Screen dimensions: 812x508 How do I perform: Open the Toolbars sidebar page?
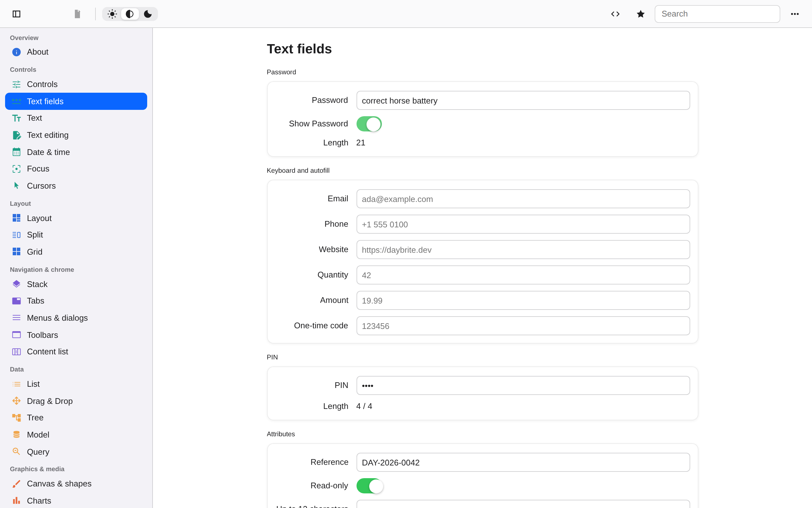coord(76,335)
